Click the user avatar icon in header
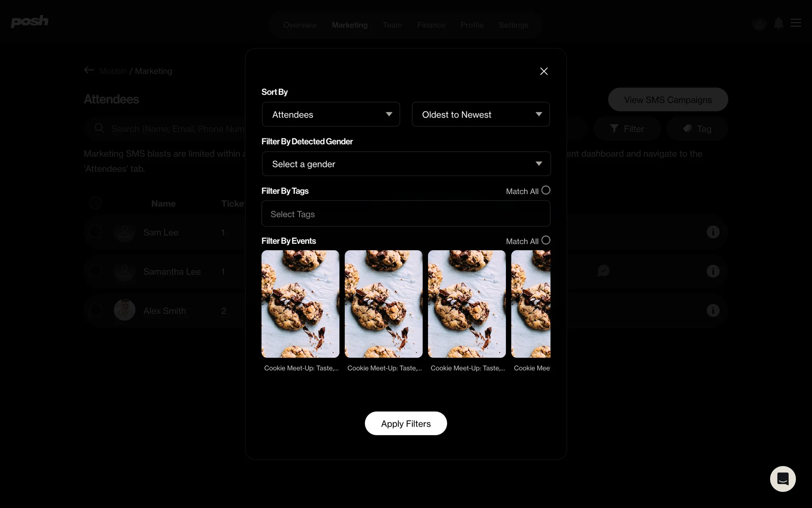This screenshot has height=508, width=812. click(x=759, y=23)
